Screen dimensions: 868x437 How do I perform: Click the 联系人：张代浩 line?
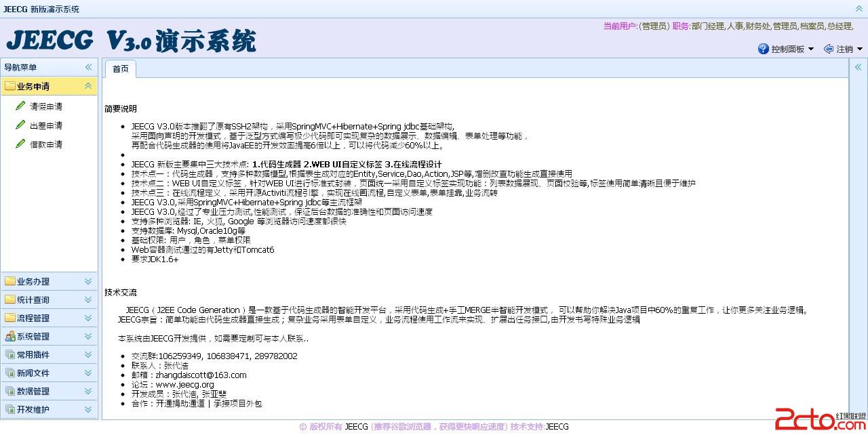(160, 365)
